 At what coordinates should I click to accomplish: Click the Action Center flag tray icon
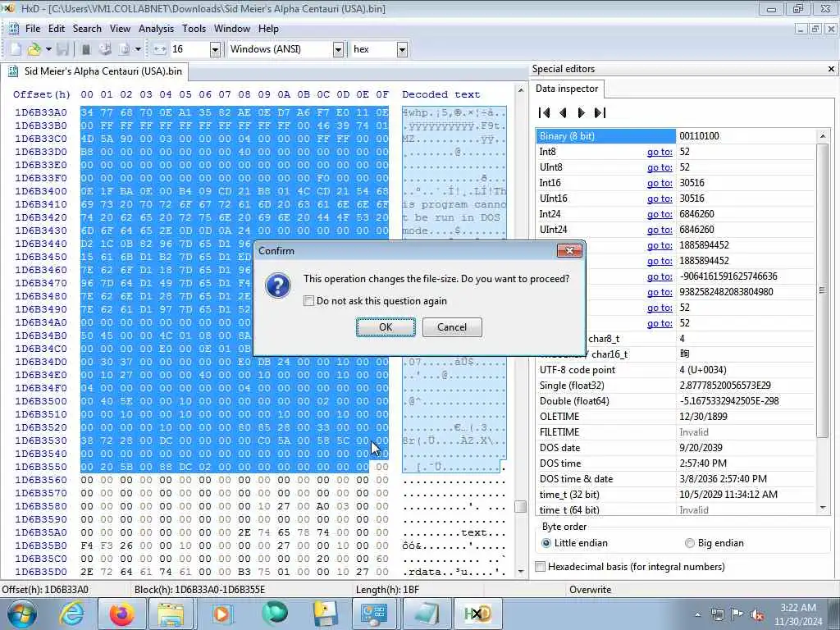(737, 615)
